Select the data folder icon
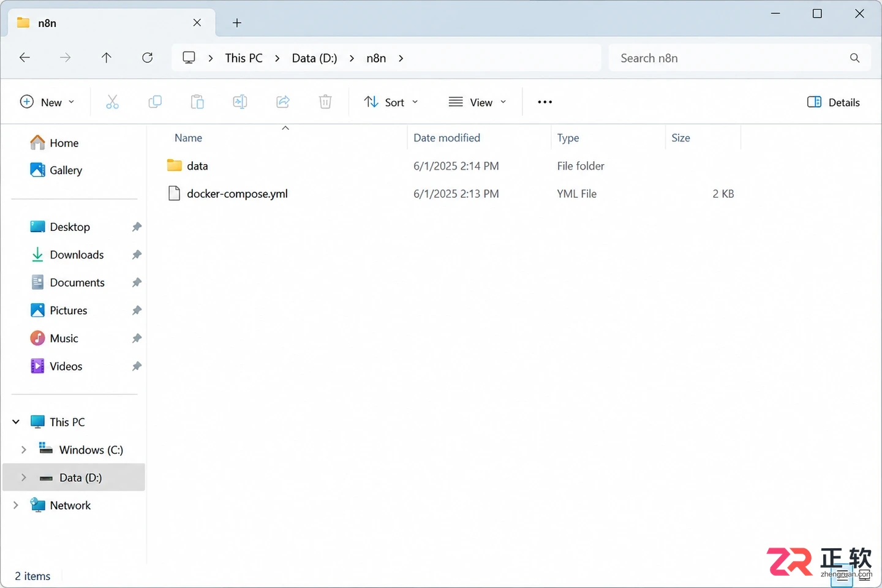 pos(175,165)
